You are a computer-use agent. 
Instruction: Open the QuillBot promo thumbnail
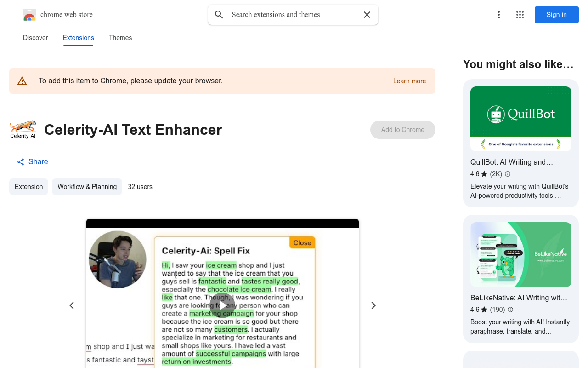521,119
